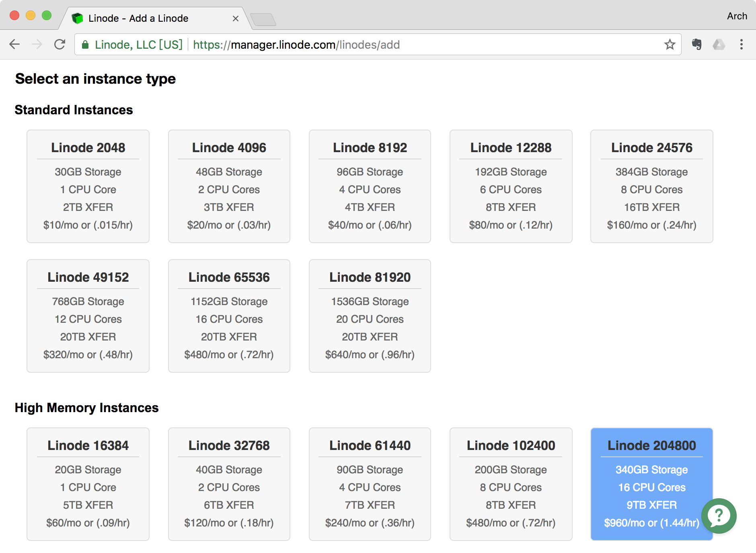The height and width of the screenshot is (553, 756).
Task: Click the '$60/mo or (.09/hr)' price text
Action: [88, 523]
